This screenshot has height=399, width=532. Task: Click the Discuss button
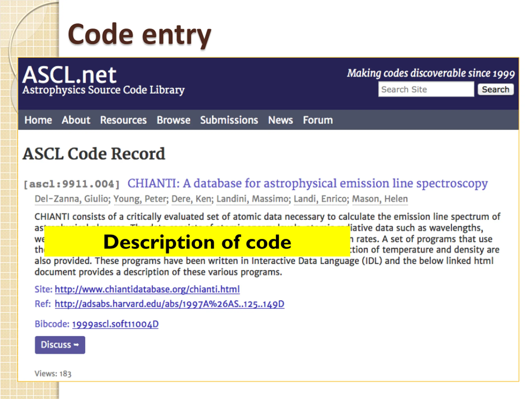point(60,345)
